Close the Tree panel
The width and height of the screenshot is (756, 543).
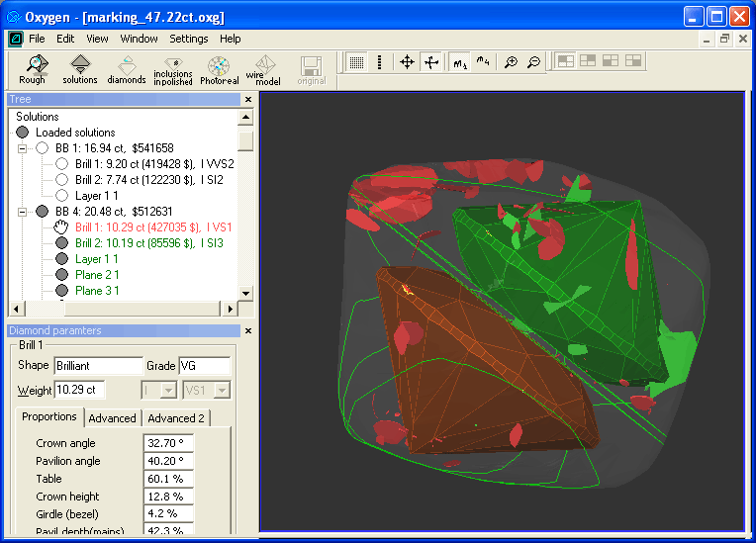[248, 100]
